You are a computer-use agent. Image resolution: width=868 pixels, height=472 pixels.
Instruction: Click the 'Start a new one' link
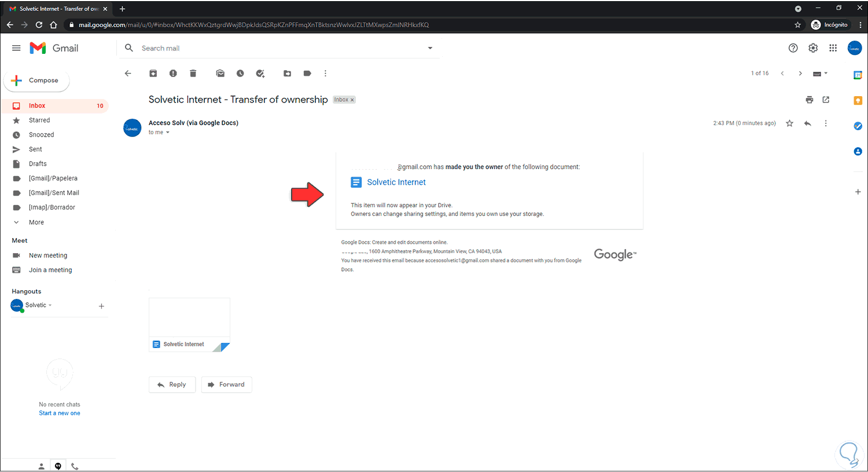click(60, 414)
